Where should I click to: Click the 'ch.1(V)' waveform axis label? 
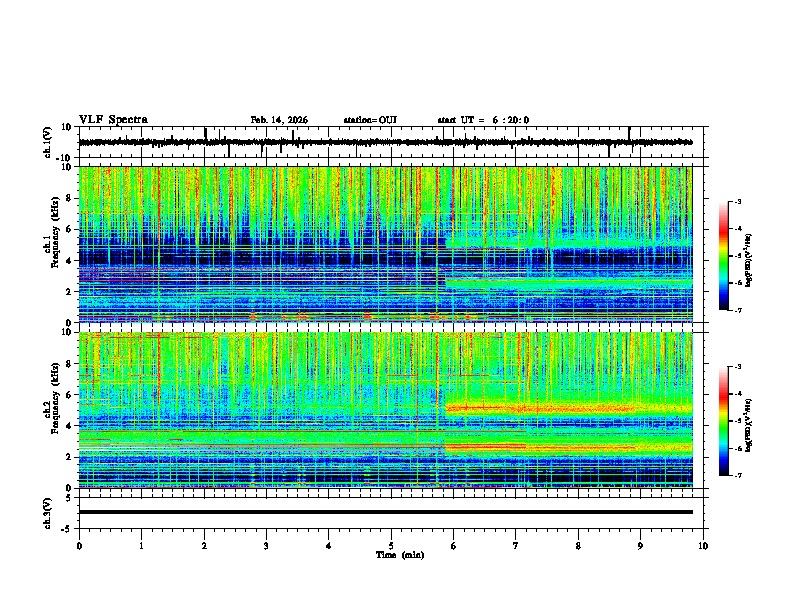coord(47,142)
